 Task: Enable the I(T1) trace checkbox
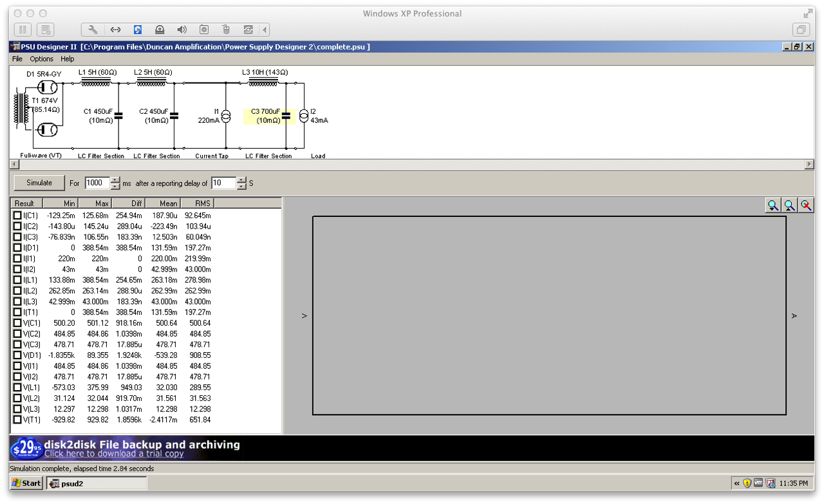[x=17, y=312]
